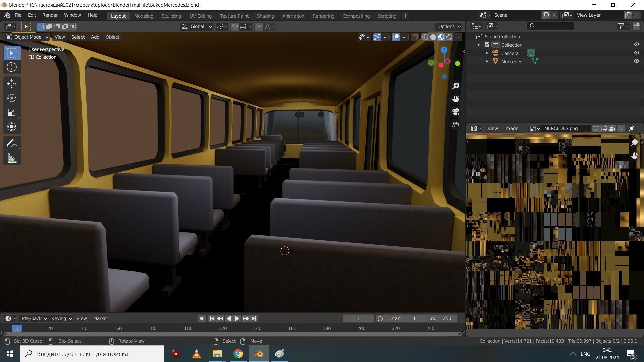Viewport: 644px width, 362px height.
Task: Open Global transform orientation dropdown
Action: point(197,26)
